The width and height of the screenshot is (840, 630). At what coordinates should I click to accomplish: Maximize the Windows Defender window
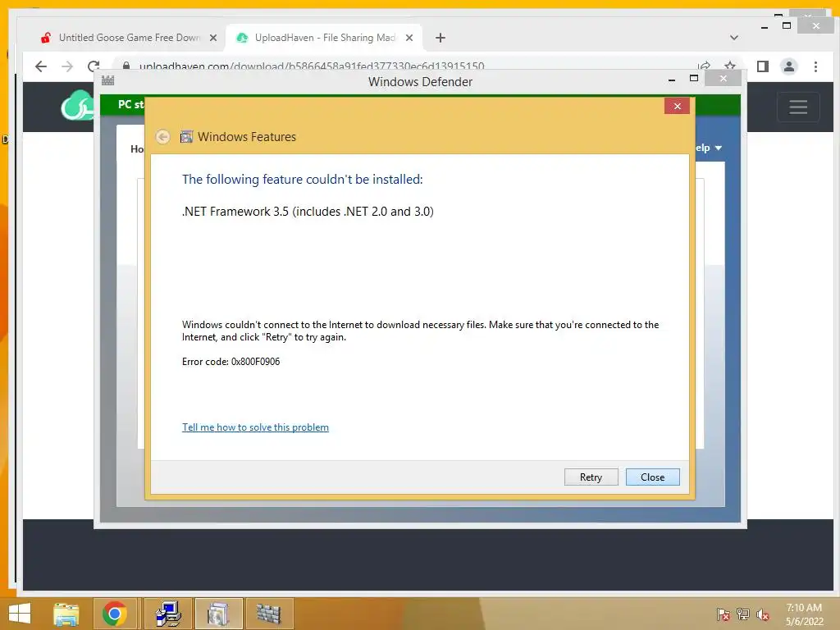pyautogui.click(x=694, y=79)
